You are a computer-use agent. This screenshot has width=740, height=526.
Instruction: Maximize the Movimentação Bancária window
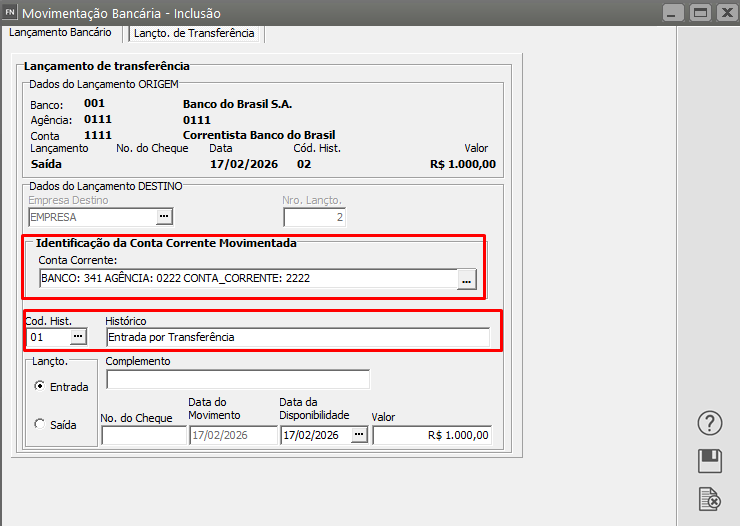(700, 13)
